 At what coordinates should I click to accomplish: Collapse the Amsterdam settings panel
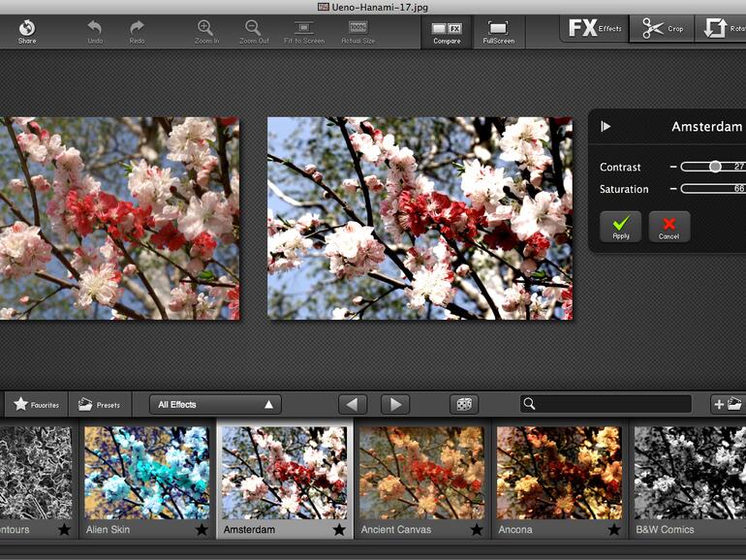pyautogui.click(x=606, y=127)
